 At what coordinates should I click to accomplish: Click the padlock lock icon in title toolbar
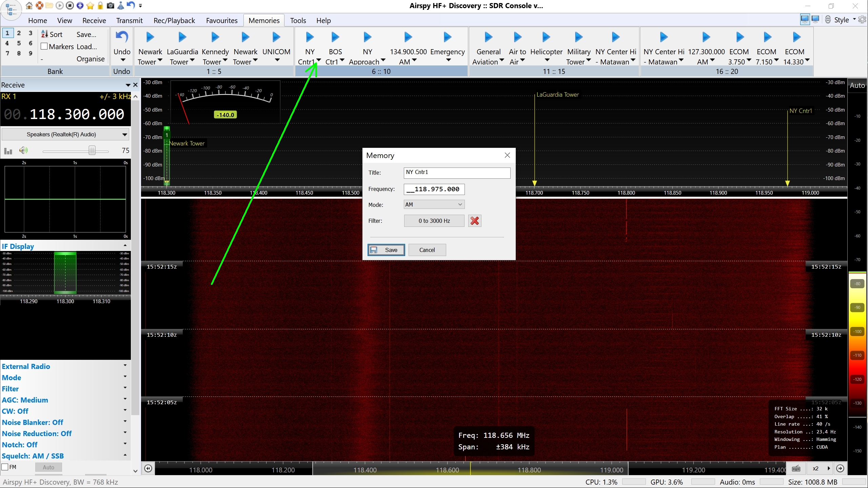pyautogui.click(x=100, y=5)
